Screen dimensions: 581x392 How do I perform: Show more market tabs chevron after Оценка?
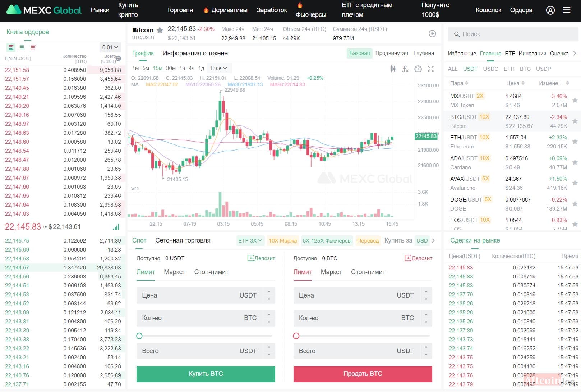(x=575, y=54)
